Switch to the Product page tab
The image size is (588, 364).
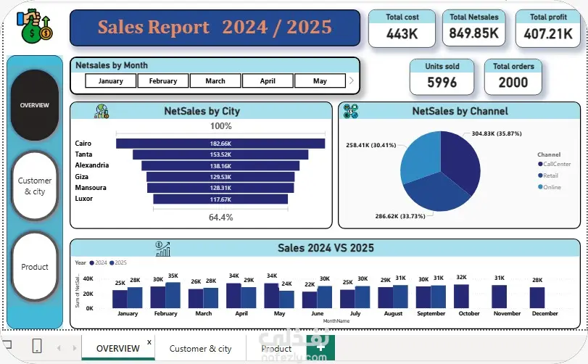tap(276, 348)
